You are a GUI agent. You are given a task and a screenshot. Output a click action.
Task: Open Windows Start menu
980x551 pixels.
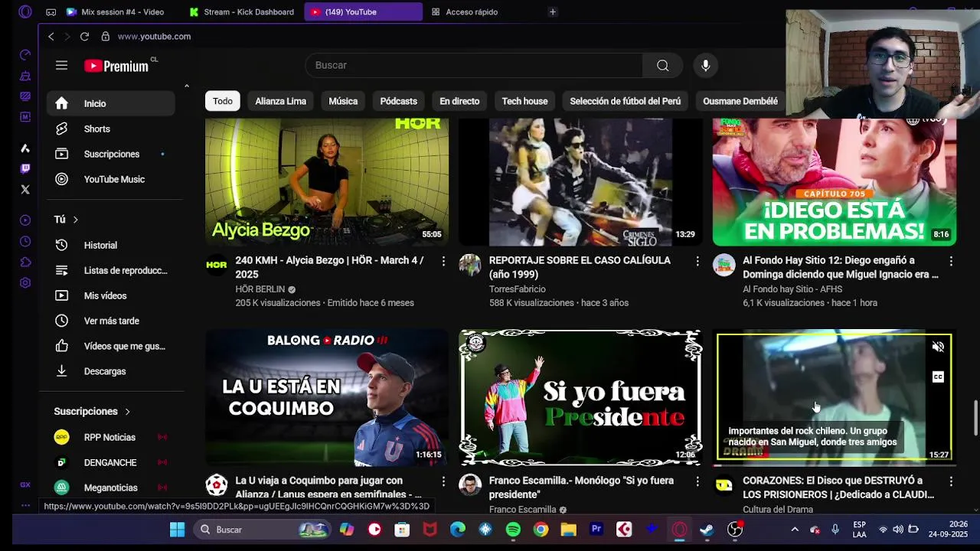(177, 530)
